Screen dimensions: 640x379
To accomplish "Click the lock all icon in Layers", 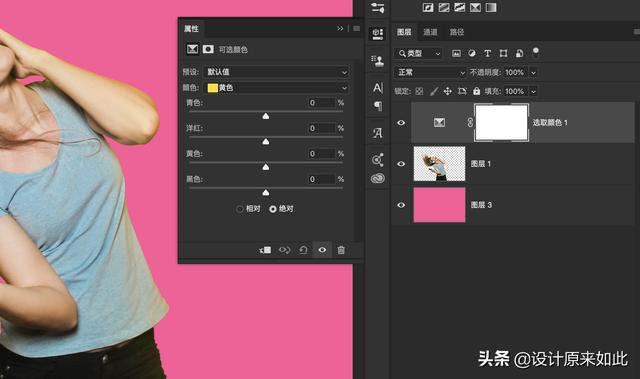I will pyautogui.click(x=476, y=91).
